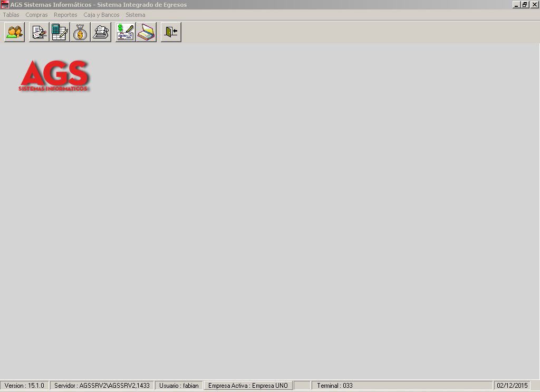Viewport: 540px width, 392px height.
Task: Open the calculator and spreadsheet icon
Action: (60, 32)
